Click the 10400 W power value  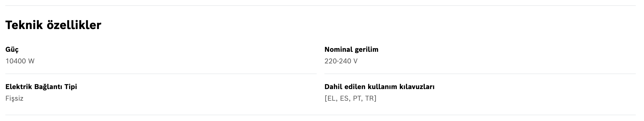[x=20, y=61]
